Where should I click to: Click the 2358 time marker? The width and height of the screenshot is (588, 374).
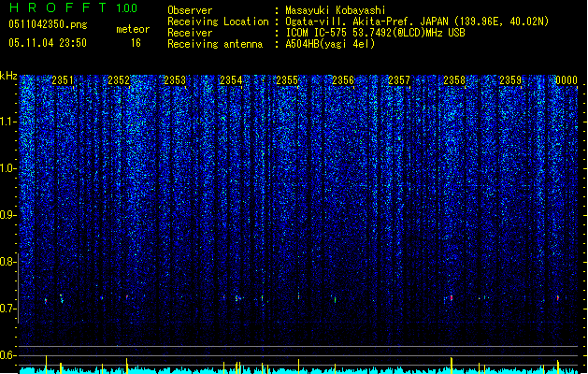454,80
